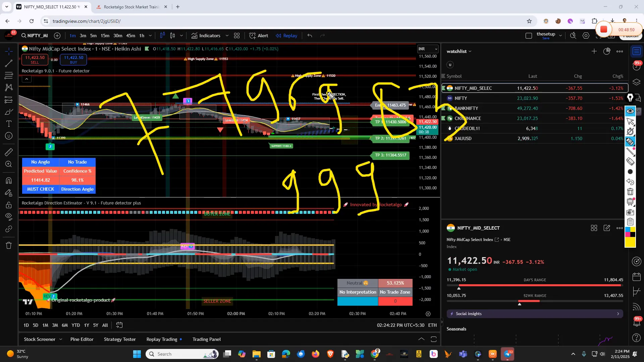
Task: Remove drawings with the trash icon
Action: [9, 245]
